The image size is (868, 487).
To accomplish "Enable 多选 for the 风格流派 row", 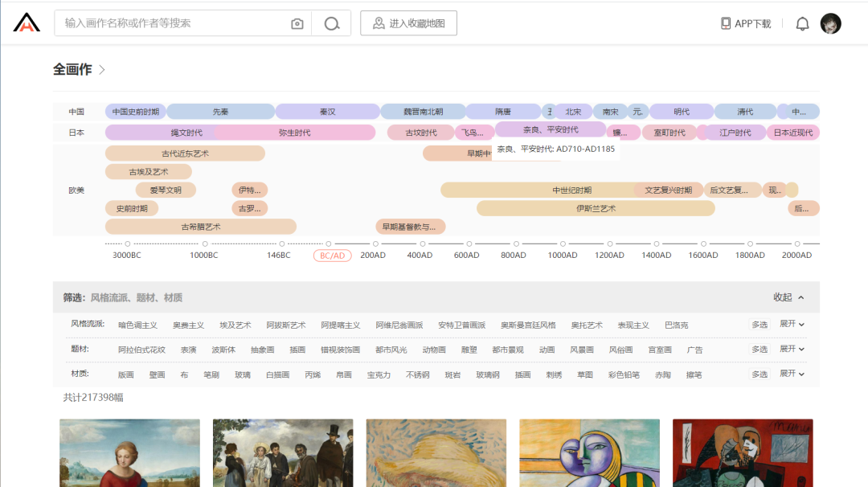I will coord(759,325).
